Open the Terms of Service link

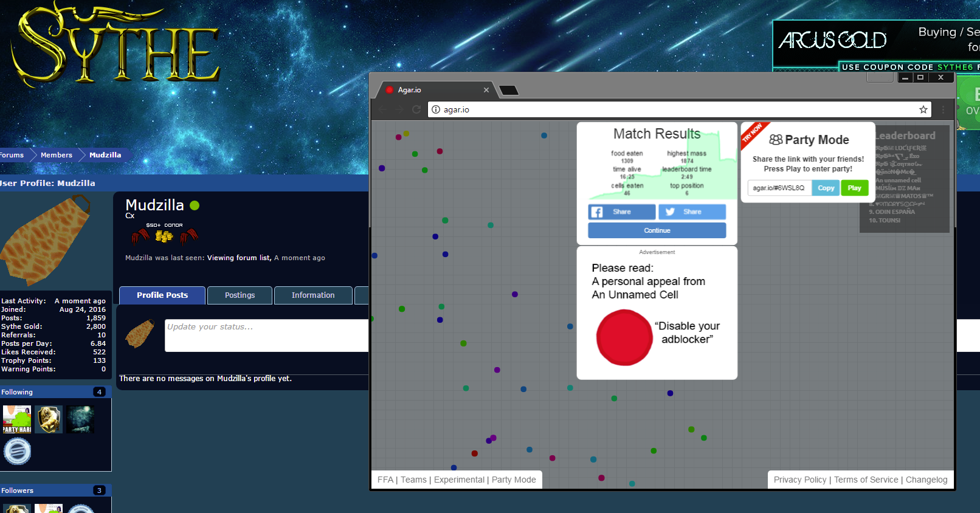(x=866, y=480)
